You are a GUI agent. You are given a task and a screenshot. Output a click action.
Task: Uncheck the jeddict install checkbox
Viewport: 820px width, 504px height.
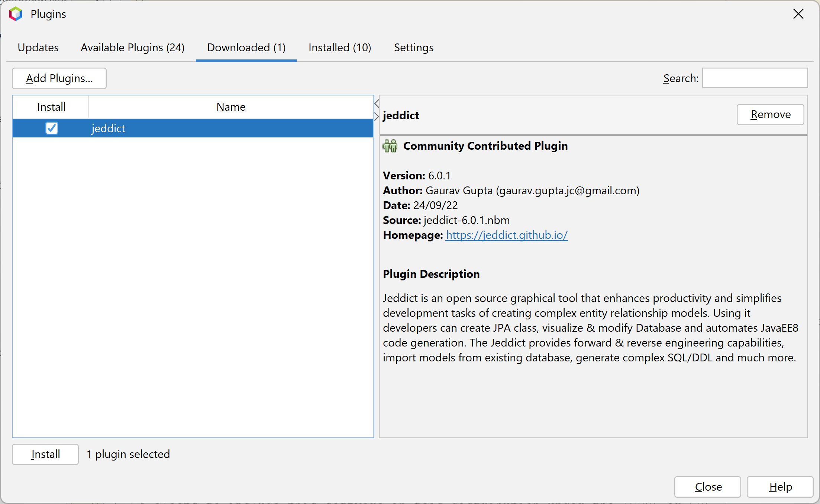coord(52,128)
